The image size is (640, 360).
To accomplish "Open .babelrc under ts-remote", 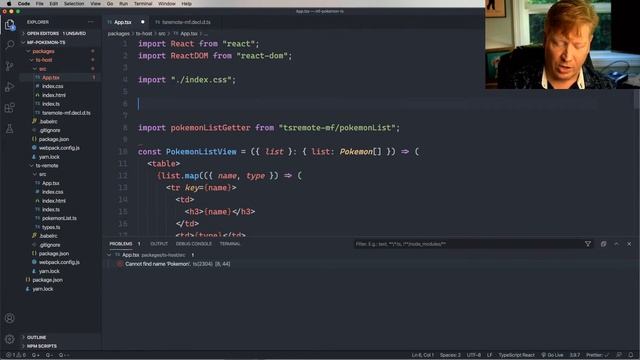I will tap(49, 236).
